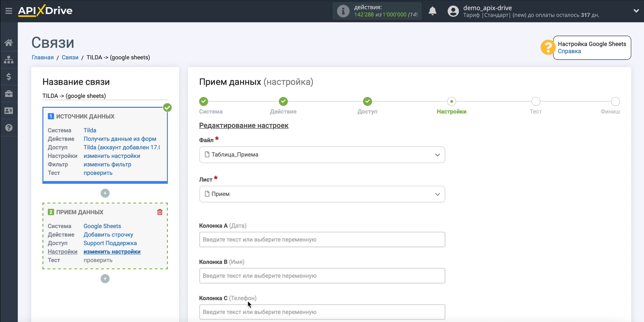
Task: Click the info icon next to the actions counter
Action: (343, 11)
